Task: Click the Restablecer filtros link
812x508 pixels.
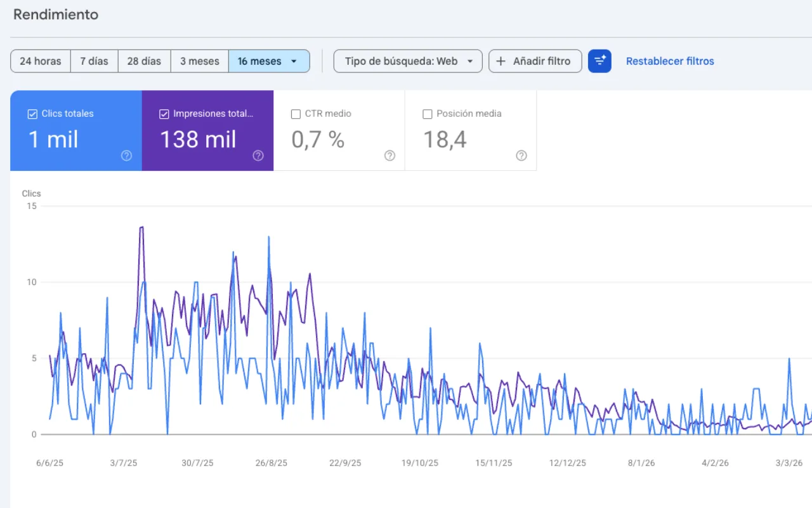Action: 670,61
